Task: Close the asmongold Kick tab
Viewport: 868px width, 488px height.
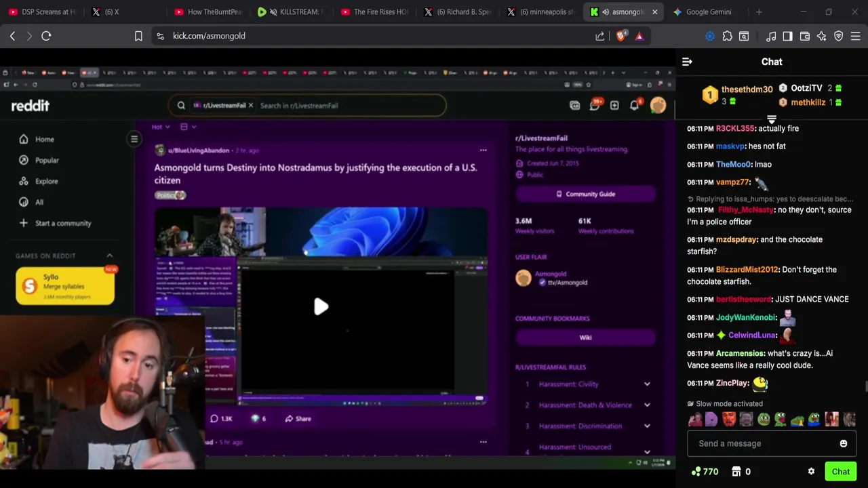Action: pyautogui.click(x=655, y=12)
